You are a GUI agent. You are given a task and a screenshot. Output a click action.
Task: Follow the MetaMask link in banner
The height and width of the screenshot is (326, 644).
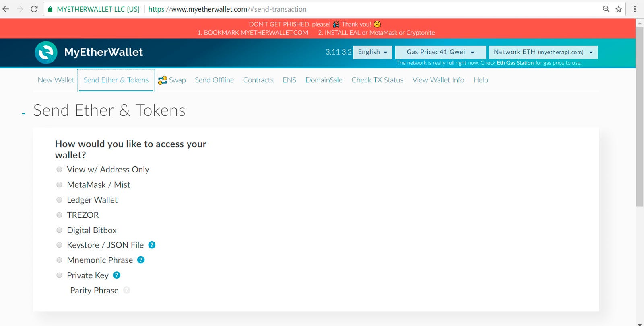coord(383,33)
